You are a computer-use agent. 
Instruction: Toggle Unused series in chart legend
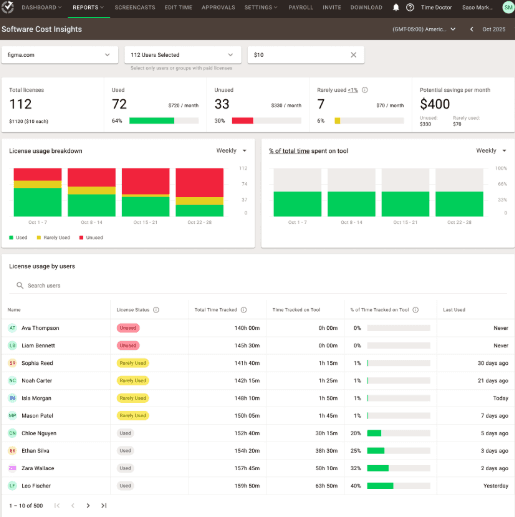[x=91, y=238]
